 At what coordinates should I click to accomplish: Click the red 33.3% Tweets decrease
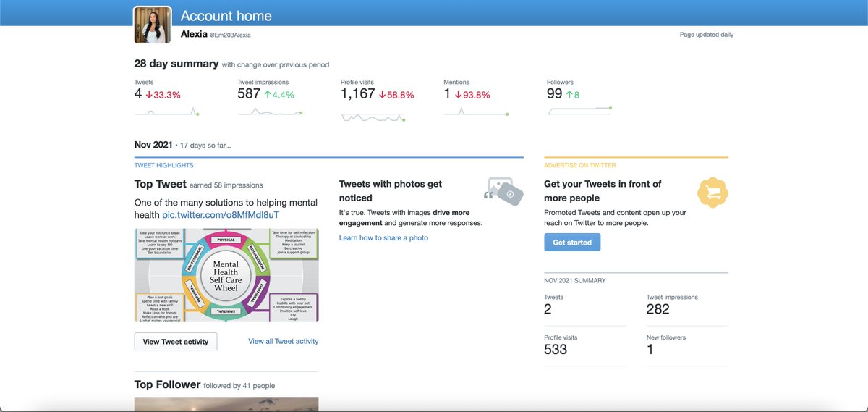pos(163,95)
